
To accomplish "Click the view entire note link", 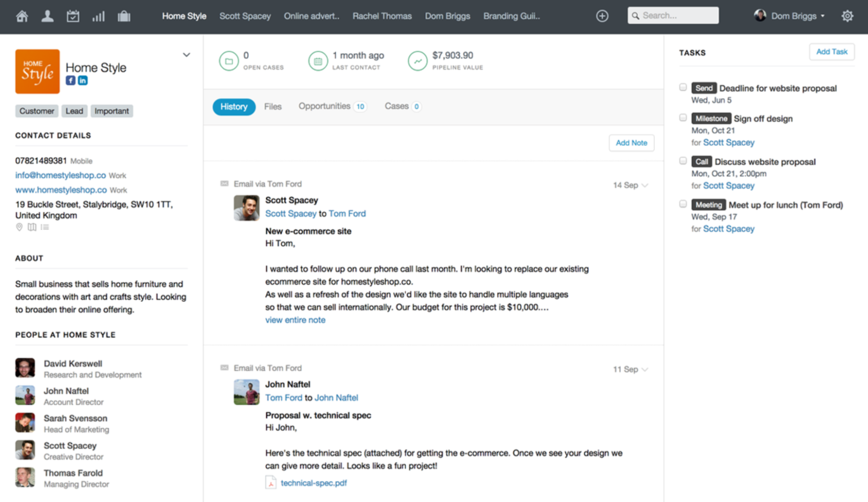I will (x=295, y=320).
